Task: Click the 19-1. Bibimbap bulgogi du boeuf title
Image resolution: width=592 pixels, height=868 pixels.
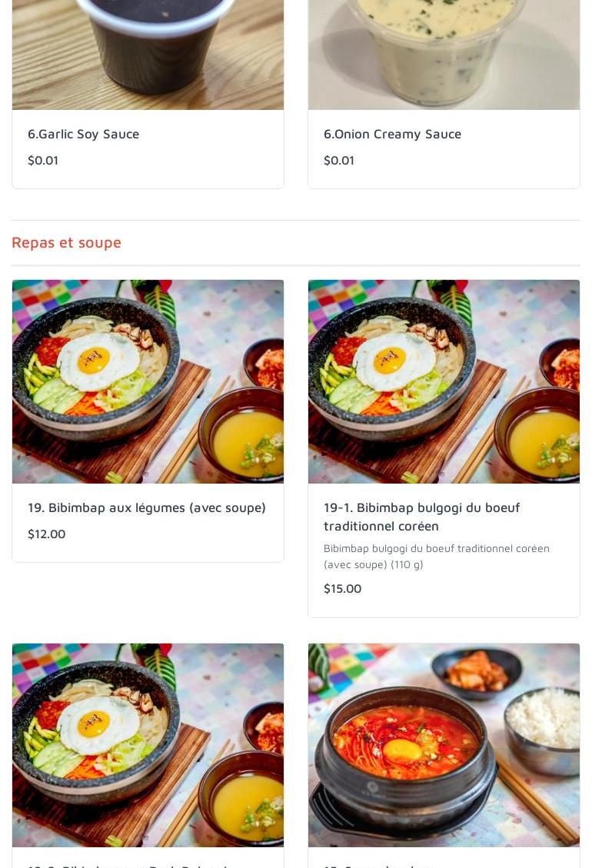Action: point(421,517)
